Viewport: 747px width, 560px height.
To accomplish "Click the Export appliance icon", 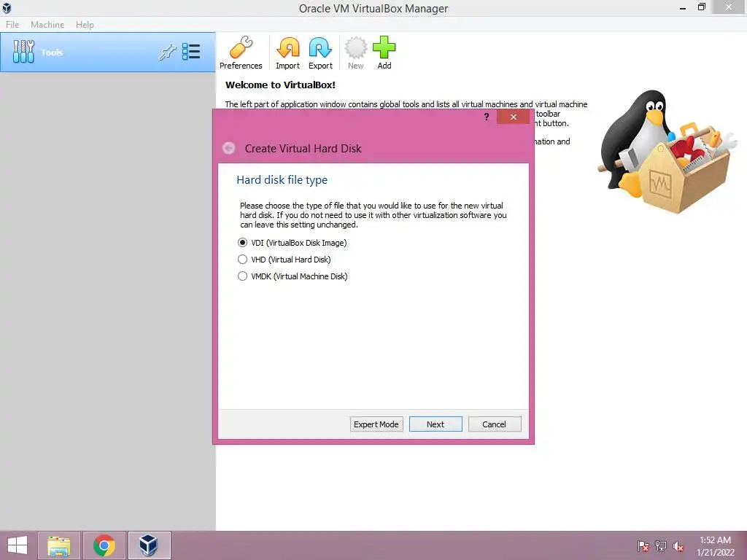I will (x=320, y=52).
